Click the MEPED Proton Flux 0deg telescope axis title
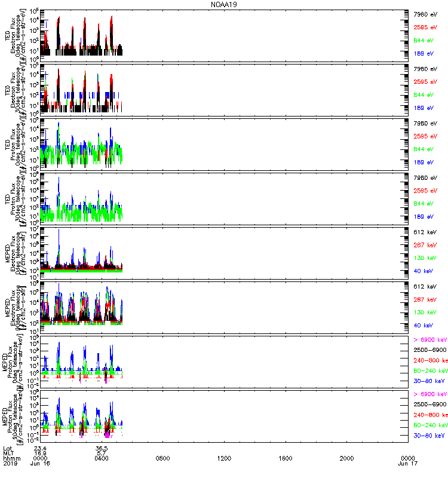Image resolution: width=448 pixels, height=478 pixels. click(12, 363)
